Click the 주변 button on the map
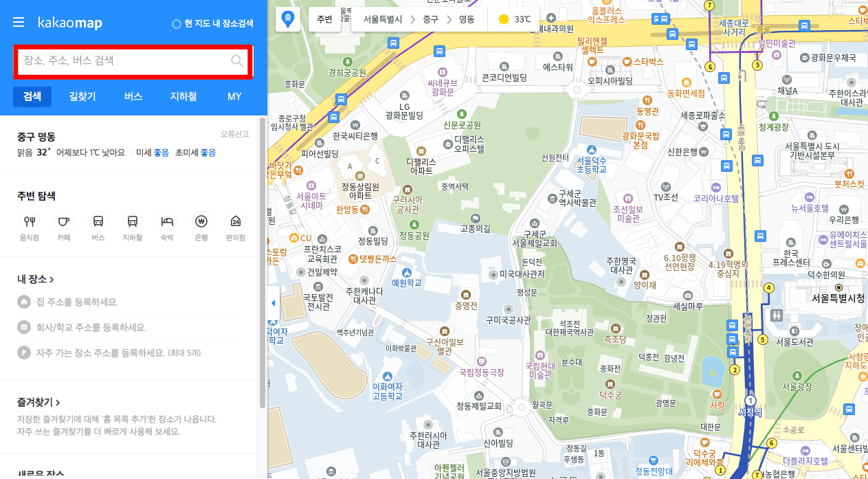 324,19
